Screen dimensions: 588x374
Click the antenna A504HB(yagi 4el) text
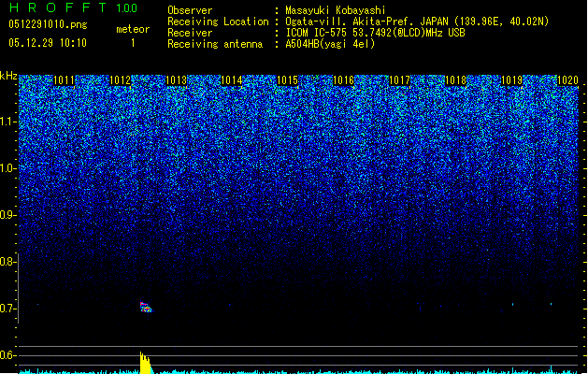coord(330,44)
